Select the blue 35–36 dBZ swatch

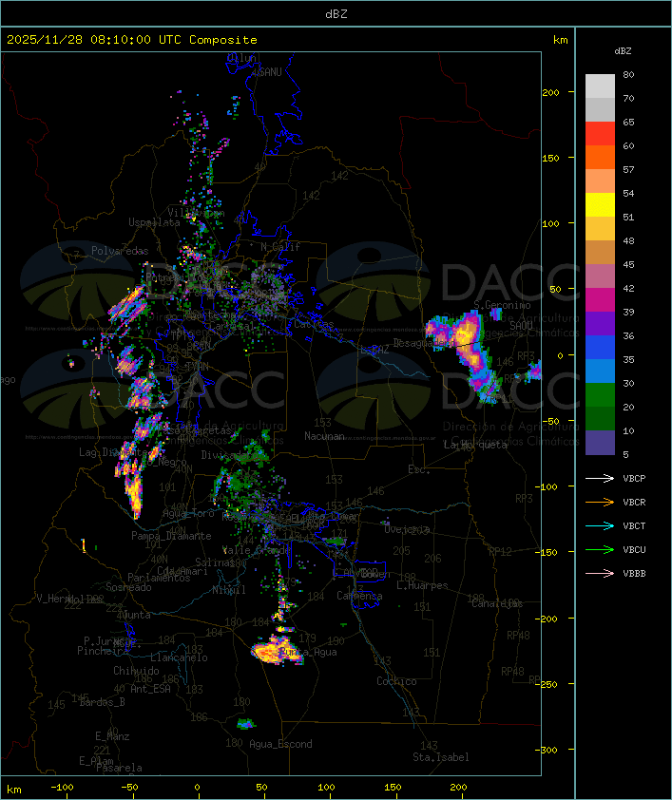click(x=600, y=347)
